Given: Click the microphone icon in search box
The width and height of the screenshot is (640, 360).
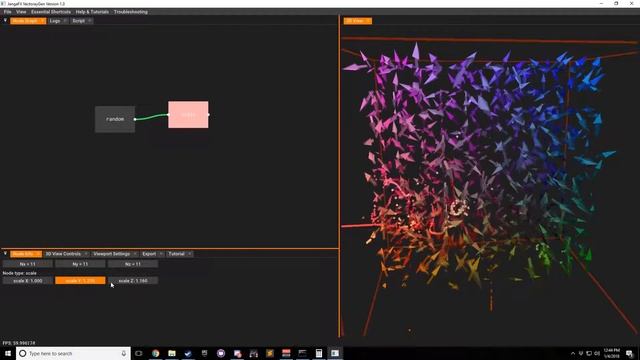Looking at the screenshot, I should [124, 353].
